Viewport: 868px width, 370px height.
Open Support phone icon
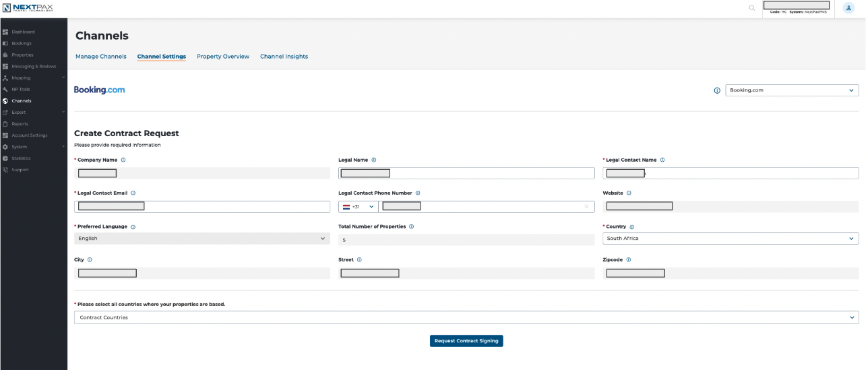pos(5,169)
